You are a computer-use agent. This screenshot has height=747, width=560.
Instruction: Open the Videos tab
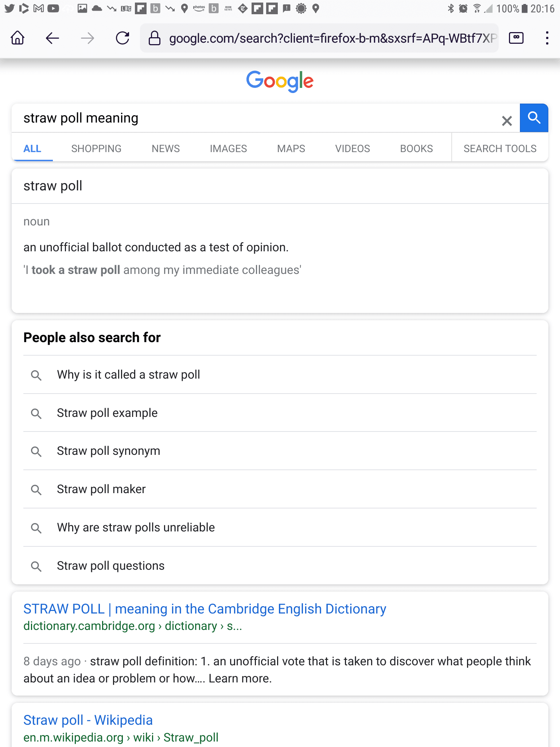tap(353, 148)
